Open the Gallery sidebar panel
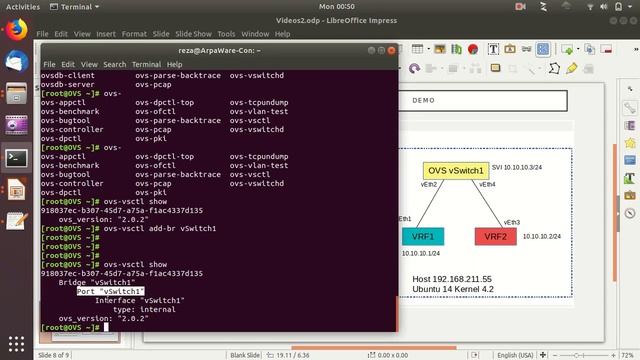640x360 pixels. click(x=630, y=196)
